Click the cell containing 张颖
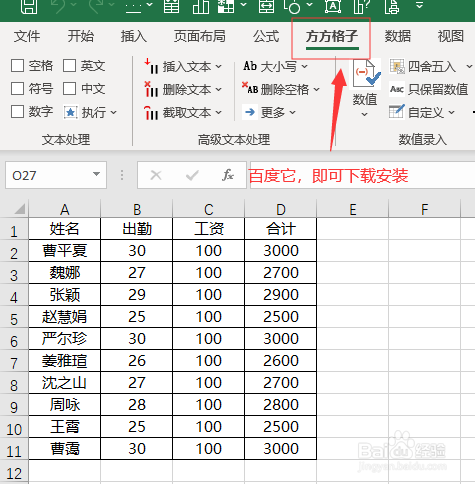 [65, 295]
